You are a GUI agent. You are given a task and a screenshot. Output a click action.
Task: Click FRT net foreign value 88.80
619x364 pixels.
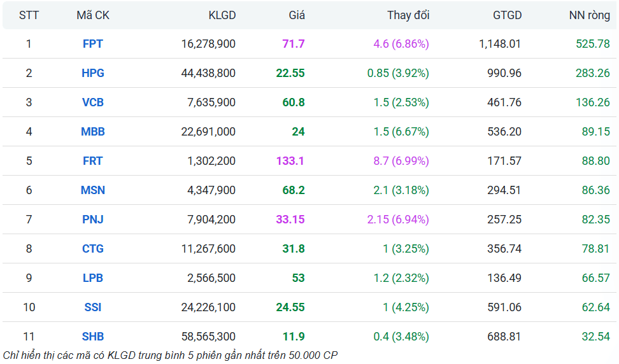point(595,161)
